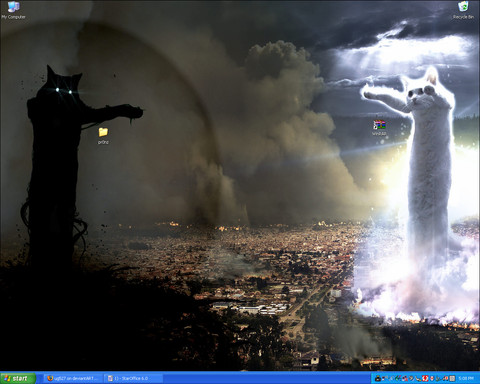Open the two-monitor network connection tray icon
This screenshot has height=384, width=480.
(385, 378)
